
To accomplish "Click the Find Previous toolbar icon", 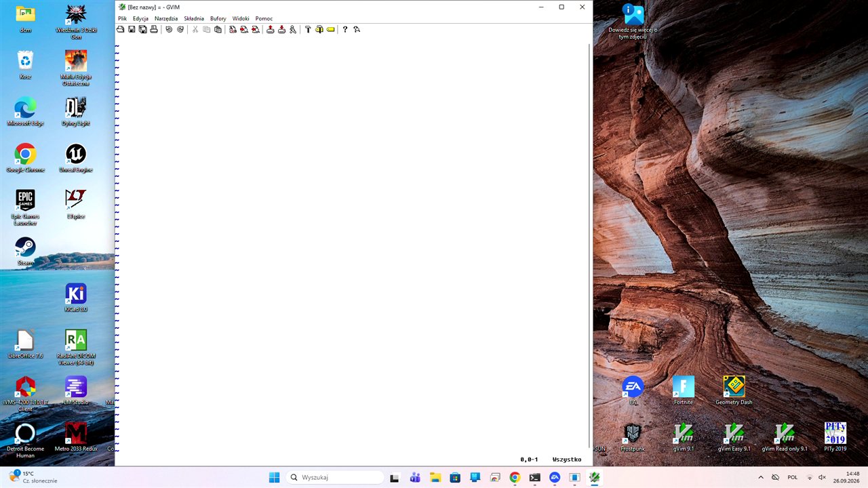I will (x=255, y=29).
